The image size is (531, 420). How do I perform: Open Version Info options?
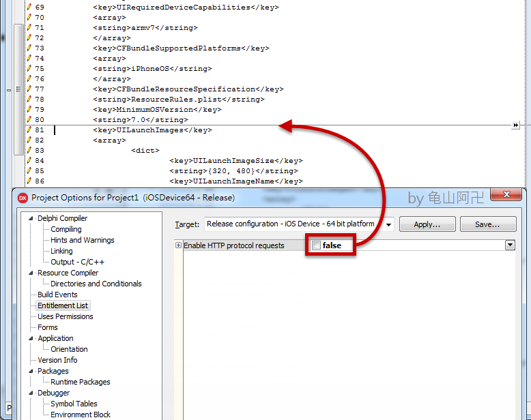click(57, 360)
